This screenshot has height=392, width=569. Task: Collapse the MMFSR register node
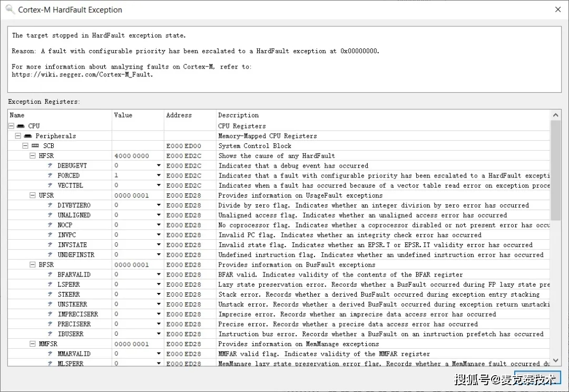[33, 344]
